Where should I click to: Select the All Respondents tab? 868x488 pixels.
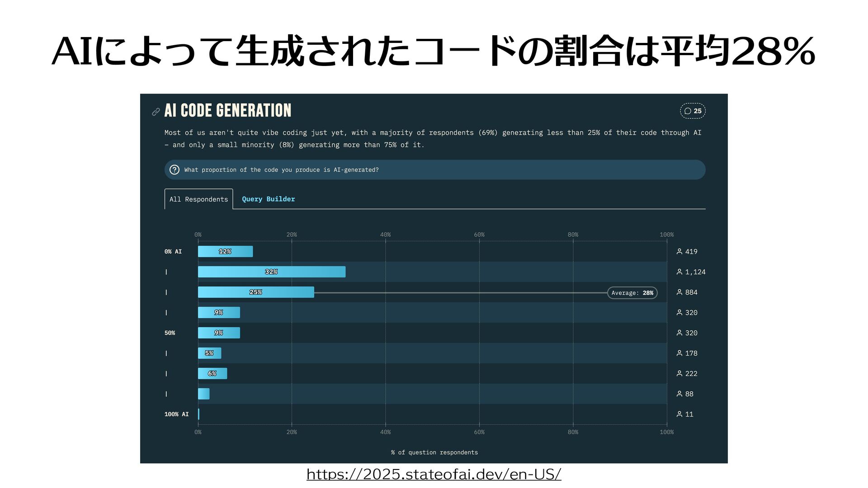[199, 199]
